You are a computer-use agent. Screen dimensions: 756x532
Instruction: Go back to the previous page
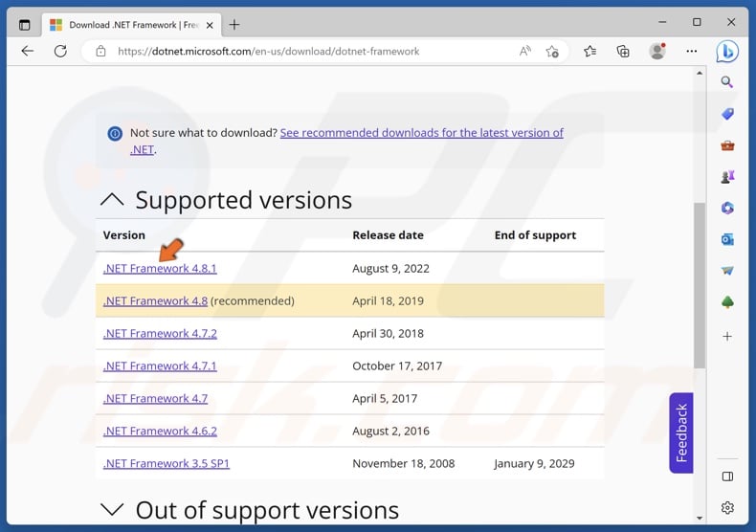(x=28, y=51)
